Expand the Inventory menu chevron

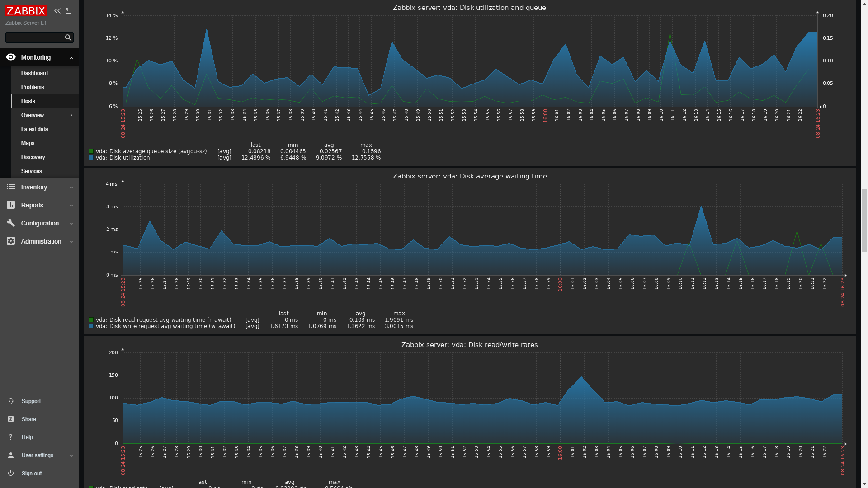(x=71, y=188)
